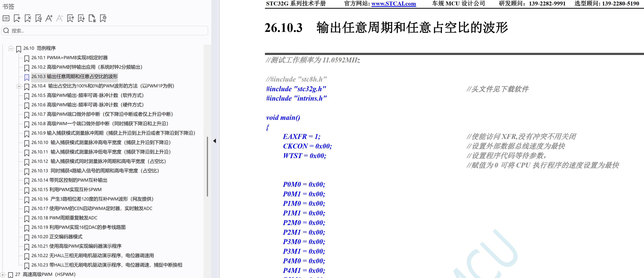Click bookmark icon beside 26.10.5 entry
644x278 pixels.
27,96
